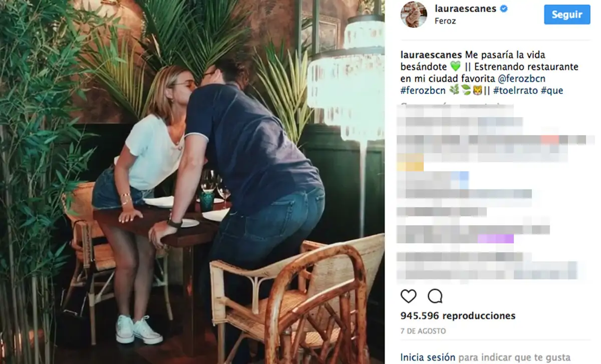This screenshot has width=601, height=364.
Task: Open the lauraescanes username in header
Action: point(465,9)
